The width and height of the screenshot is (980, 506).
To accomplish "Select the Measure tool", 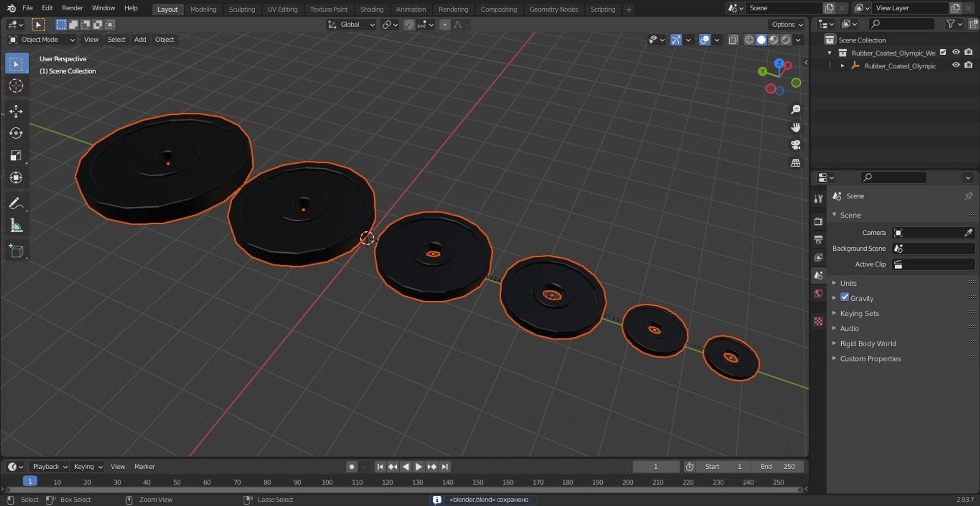I will pyautogui.click(x=16, y=226).
